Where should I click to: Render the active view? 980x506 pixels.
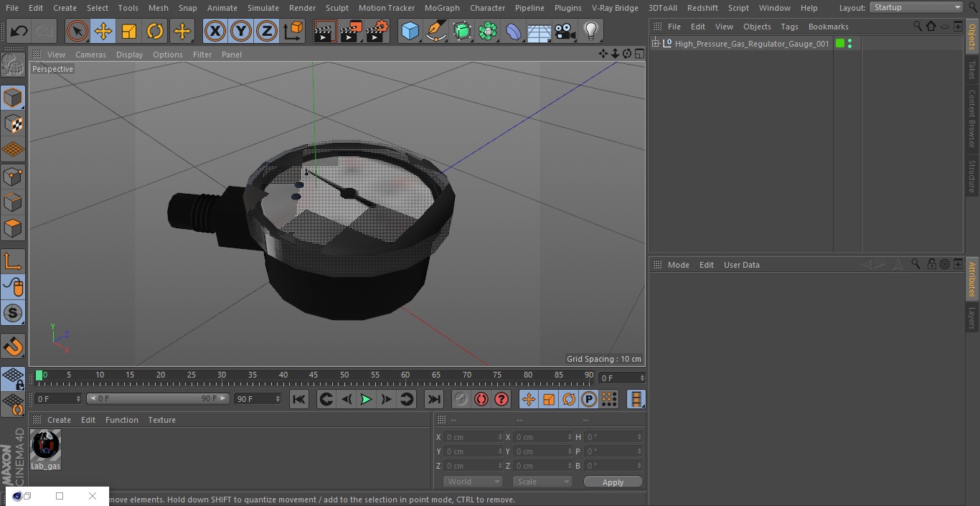point(325,31)
